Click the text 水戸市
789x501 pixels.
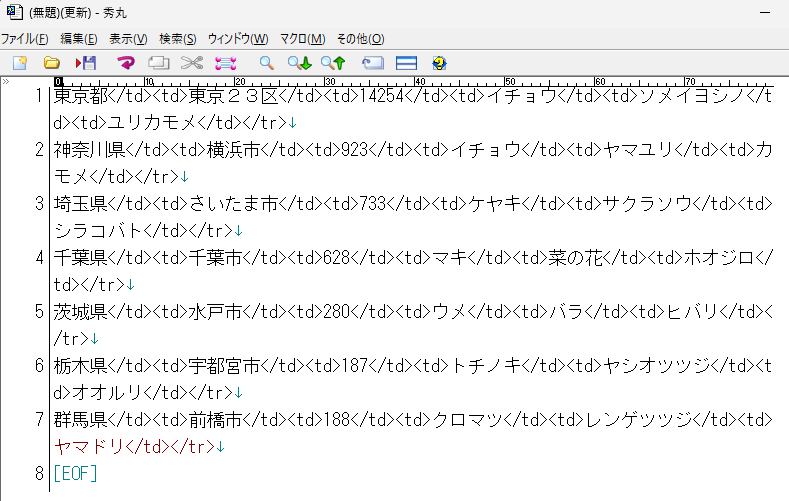(x=215, y=311)
